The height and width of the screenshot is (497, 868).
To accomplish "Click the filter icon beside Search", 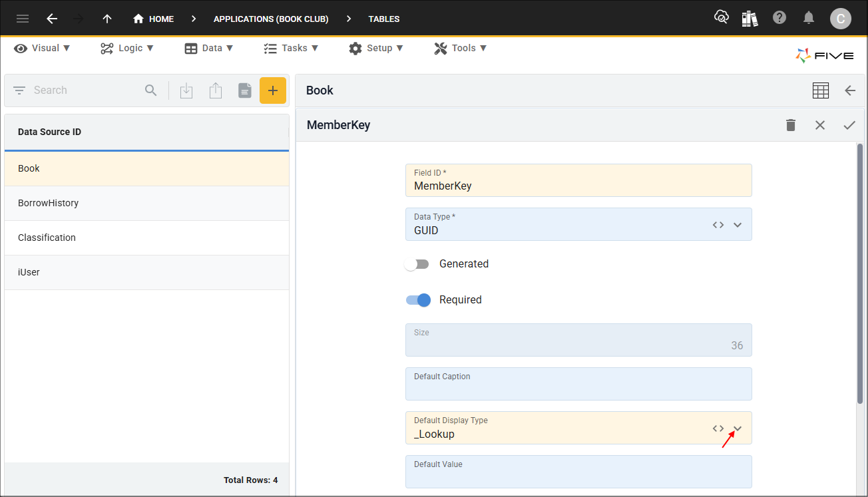I will click(19, 90).
